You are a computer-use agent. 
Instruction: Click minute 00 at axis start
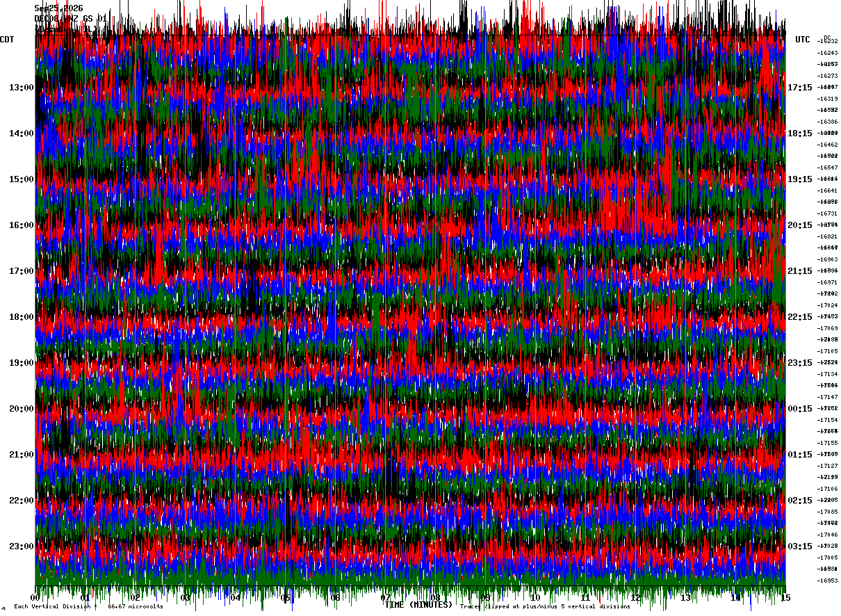[35, 598]
